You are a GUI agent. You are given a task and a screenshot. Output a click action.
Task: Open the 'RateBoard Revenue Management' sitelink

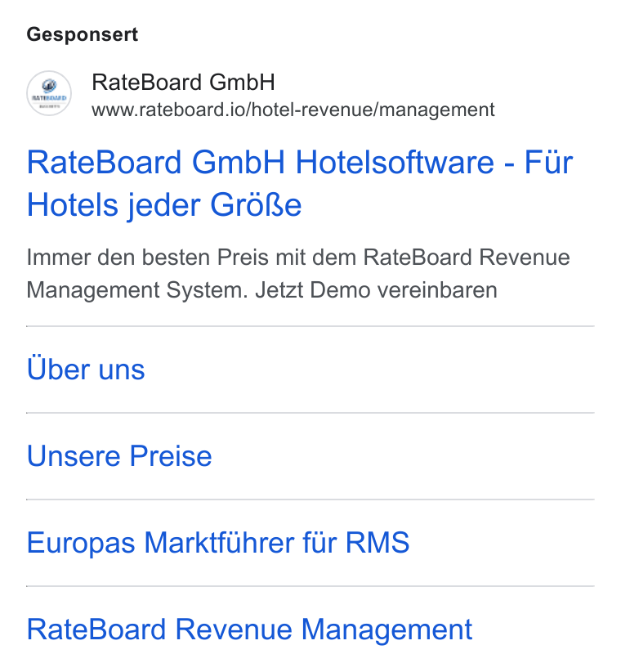(x=249, y=629)
